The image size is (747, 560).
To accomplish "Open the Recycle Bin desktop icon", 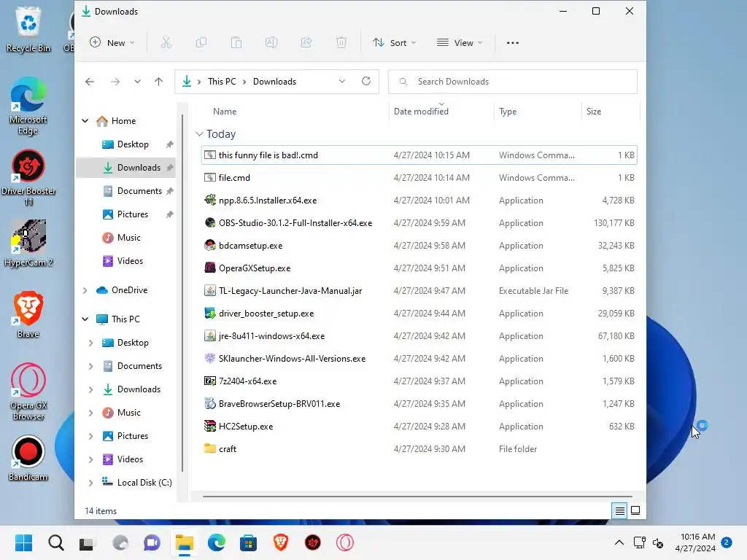I will point(28,29).
